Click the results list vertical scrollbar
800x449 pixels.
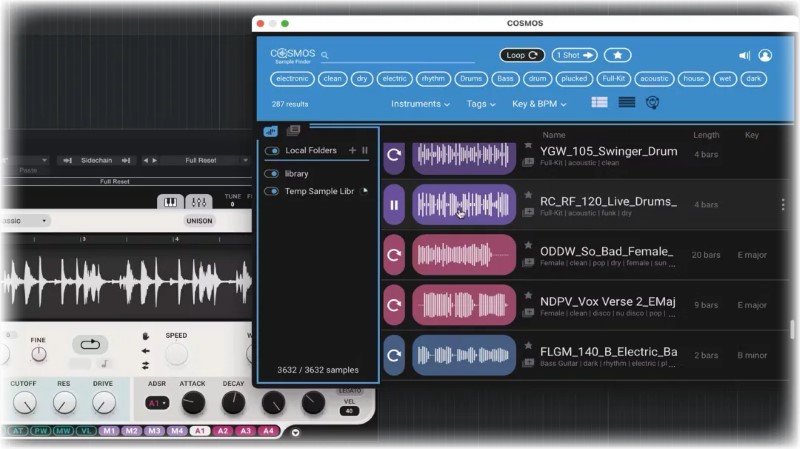coord(792,330)
